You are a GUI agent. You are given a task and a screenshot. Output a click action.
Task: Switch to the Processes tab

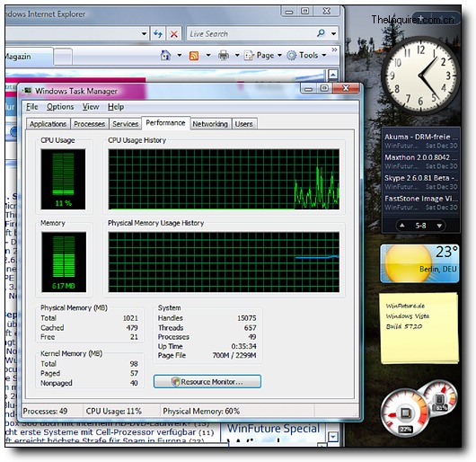click(x=89, y=124)
